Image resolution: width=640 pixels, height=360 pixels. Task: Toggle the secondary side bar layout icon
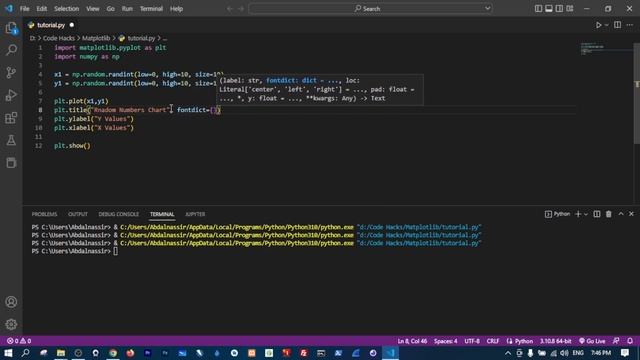point(559,9)
